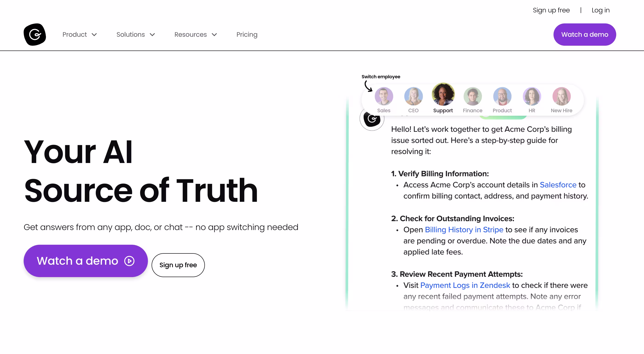Click the hero Sign up free button

178,265
